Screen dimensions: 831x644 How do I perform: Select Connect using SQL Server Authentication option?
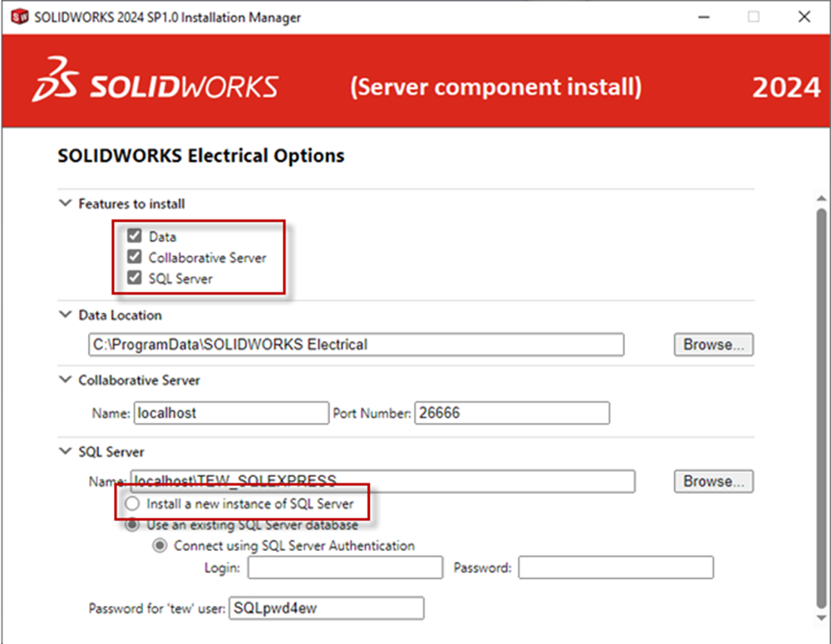pos(160,546)
